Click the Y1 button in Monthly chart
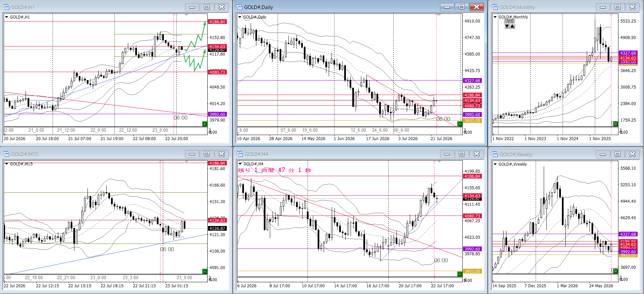Screen dimensions: 644x294 (510, 21)
